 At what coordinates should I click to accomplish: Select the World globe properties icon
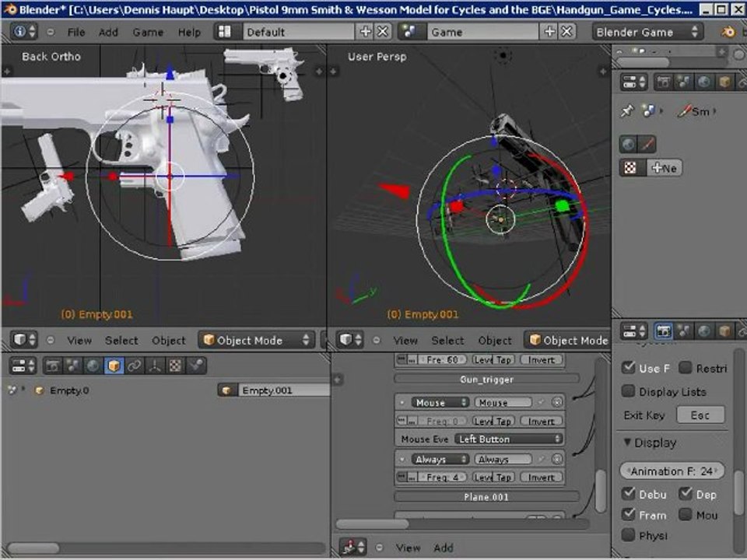point(93,366)
